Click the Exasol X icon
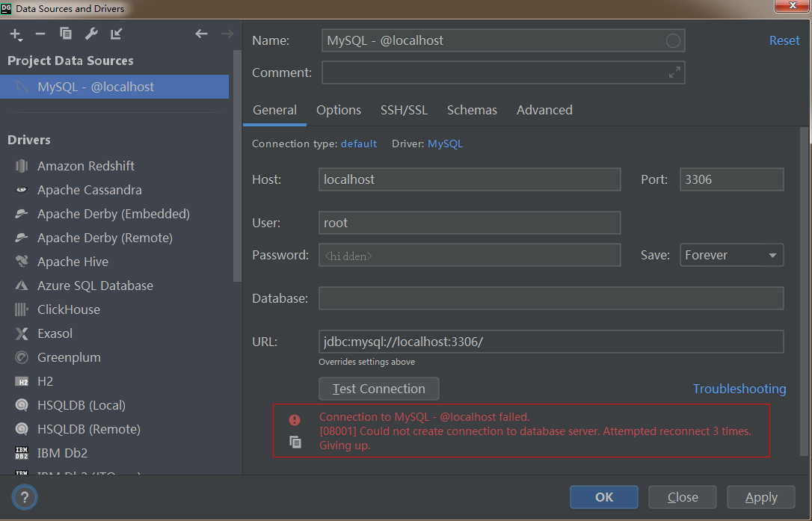Viewport: 812px width, 521px height. (x=22, y=333)
